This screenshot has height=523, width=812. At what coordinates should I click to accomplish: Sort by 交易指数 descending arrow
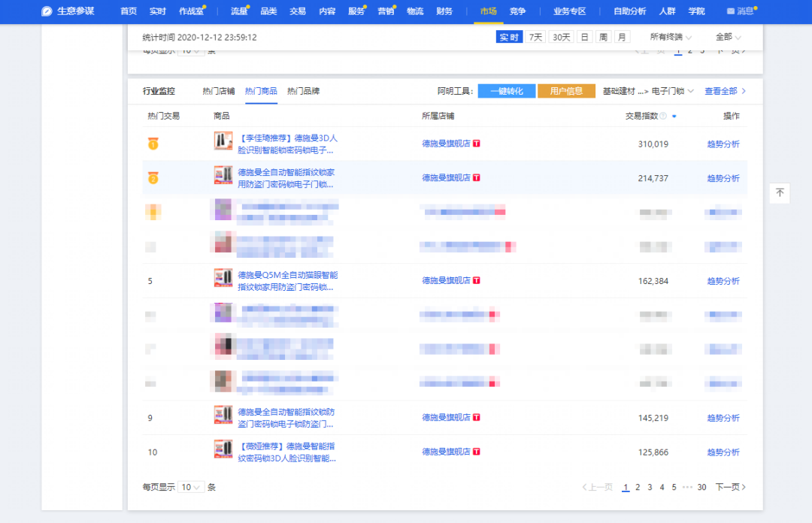674,116
